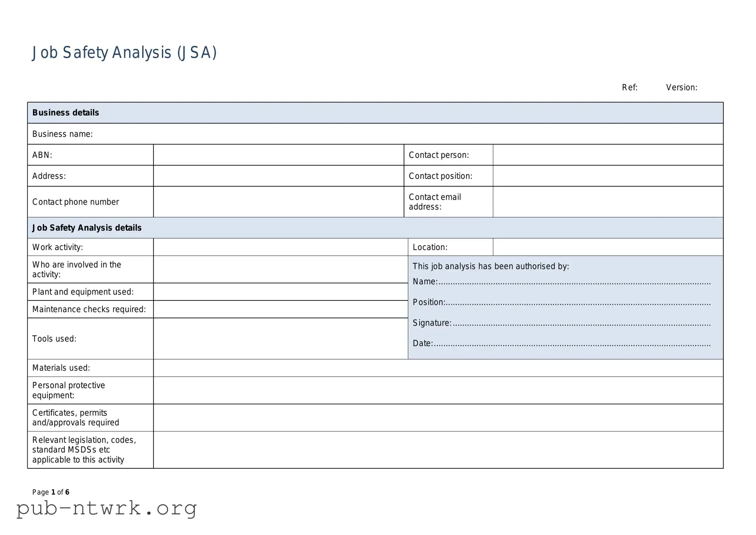The image size is (756, 535).
Task: Select the Maintenance checks required field
Action: 277,309
